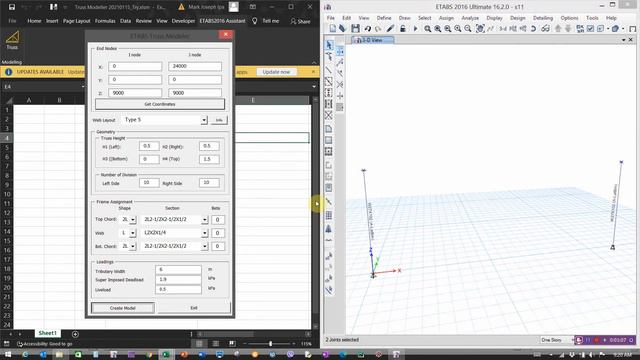640x360 pixels.
Task: Click the Truss icon in Excel ribbon
Action: (x=12, y=40)
